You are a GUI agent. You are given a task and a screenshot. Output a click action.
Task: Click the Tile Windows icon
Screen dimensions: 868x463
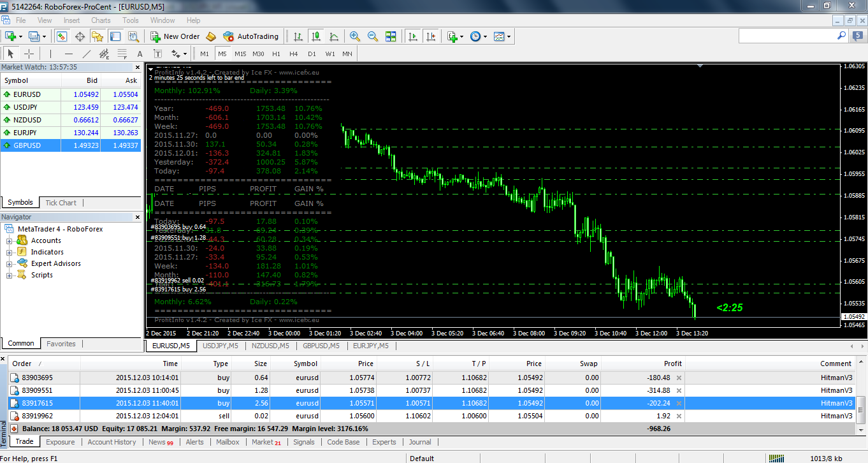(x=391, y=36)
